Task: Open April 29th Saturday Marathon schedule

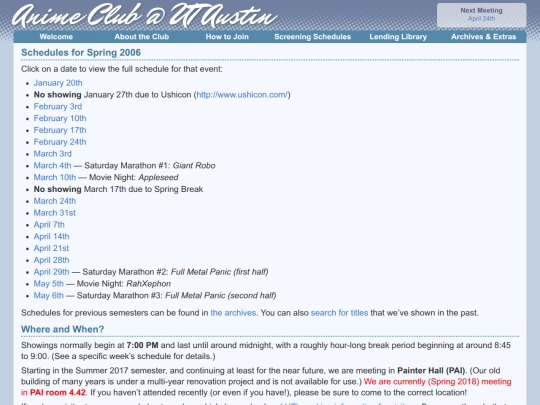Action: 51,272
